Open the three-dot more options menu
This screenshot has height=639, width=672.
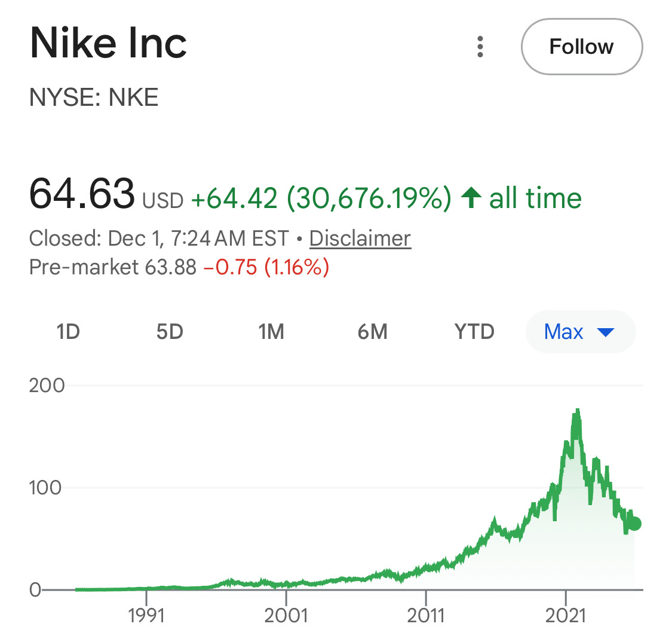pyautogui.click(x=480, y=47)
